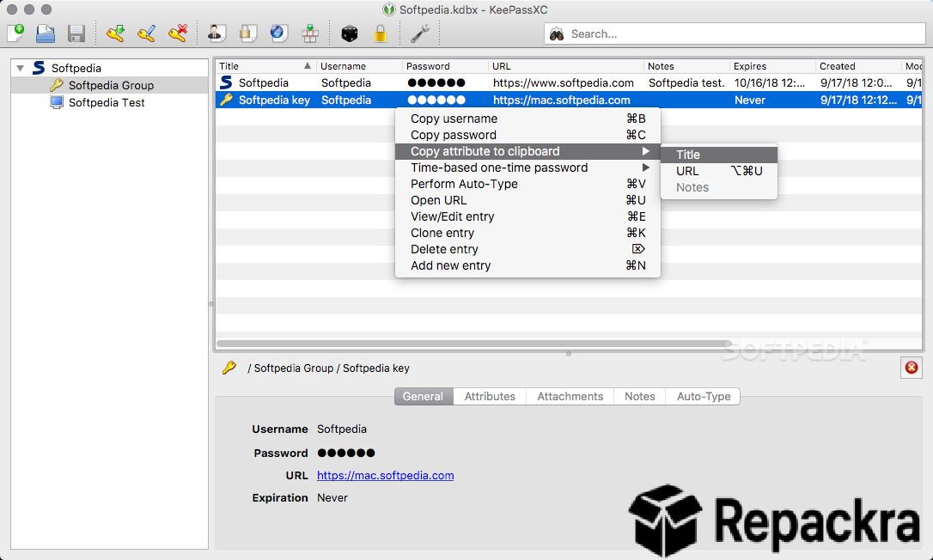Open the Notes tab in preview
Viewport: 933px width, 560px height.
(640, 396)
